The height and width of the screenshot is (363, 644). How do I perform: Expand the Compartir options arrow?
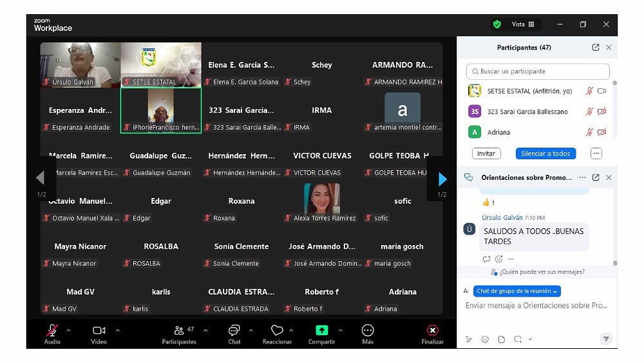tap(341, 331)
